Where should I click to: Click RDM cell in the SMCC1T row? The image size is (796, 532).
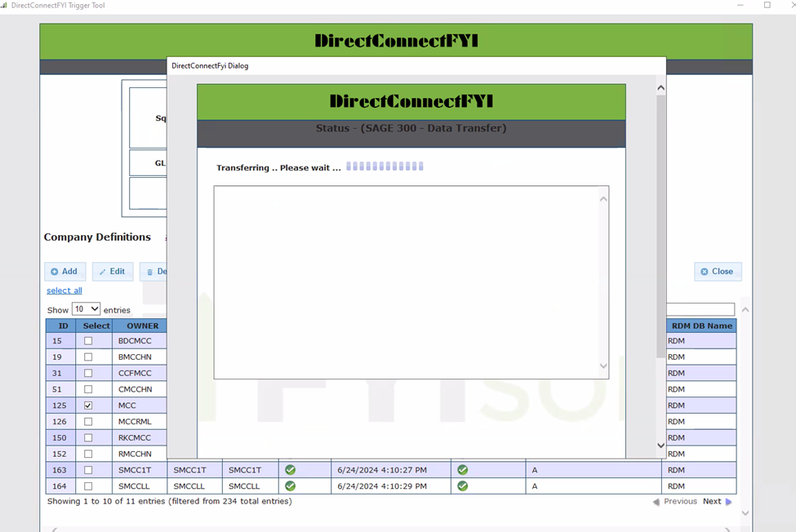(x=699, y=470)
